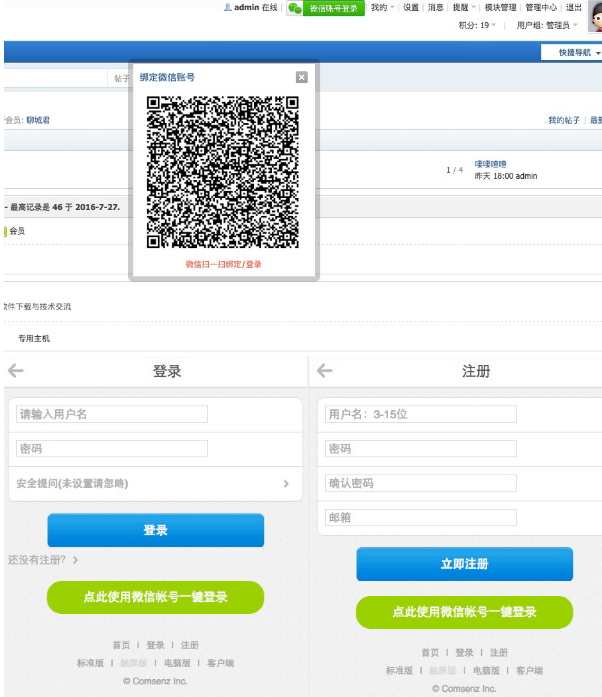
Task: Switch to 电脑版 in login footer
Action: click(177, 663)
